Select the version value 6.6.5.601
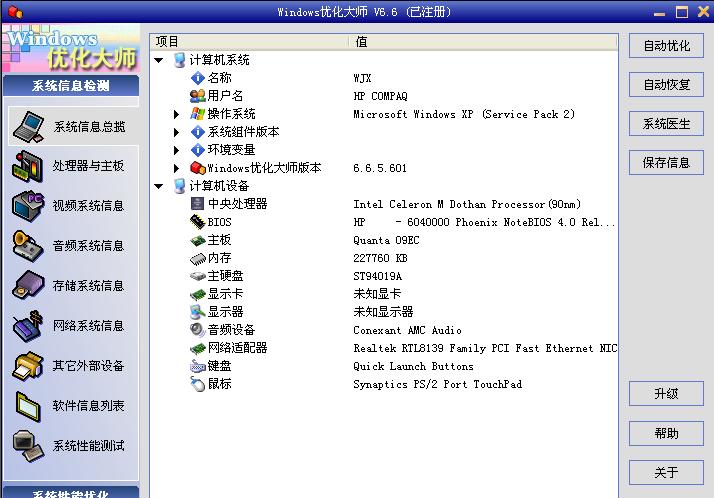This screenshot has height=498, width=714. click(x=380, y=168)
